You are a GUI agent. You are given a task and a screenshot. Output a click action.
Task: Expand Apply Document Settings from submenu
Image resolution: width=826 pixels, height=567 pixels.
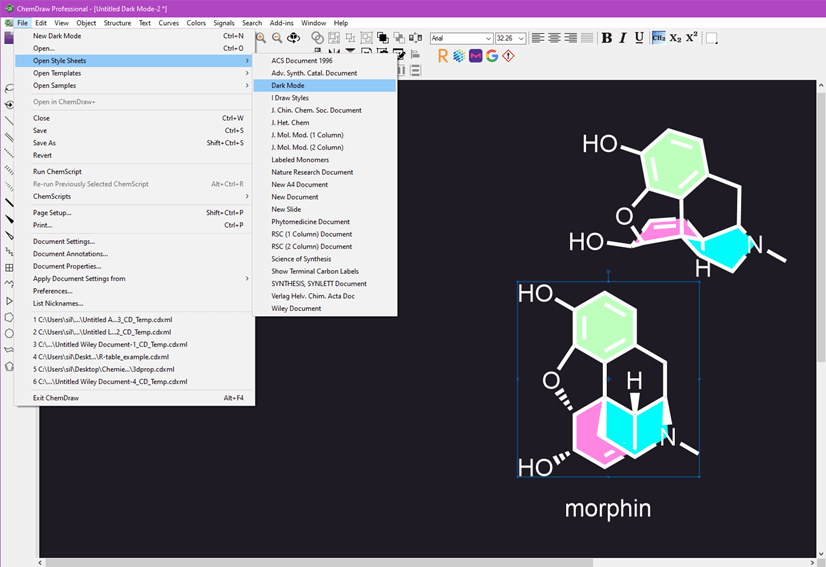pyautogui.click(x=134, y=279)
